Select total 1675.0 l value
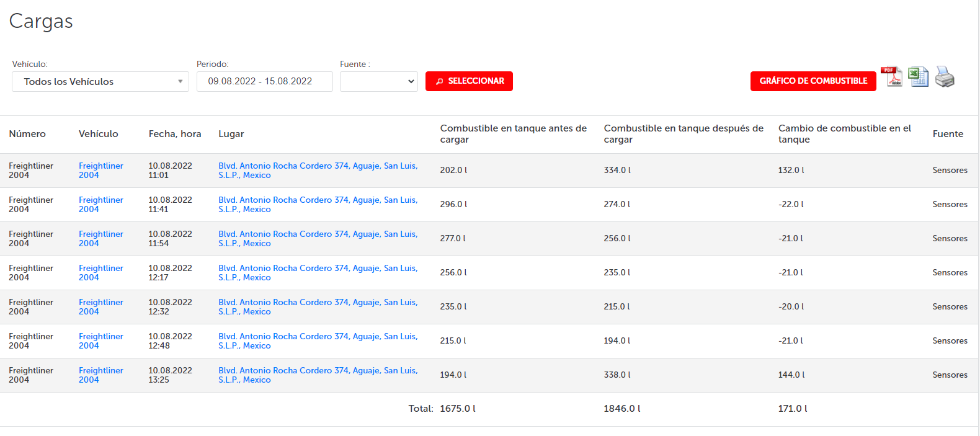 458,409
